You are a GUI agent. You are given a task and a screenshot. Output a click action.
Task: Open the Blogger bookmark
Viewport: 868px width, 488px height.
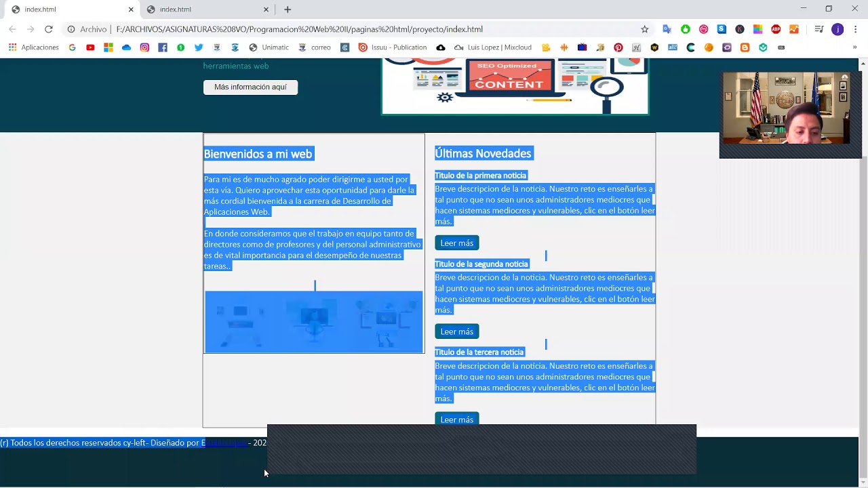(745, 47)
